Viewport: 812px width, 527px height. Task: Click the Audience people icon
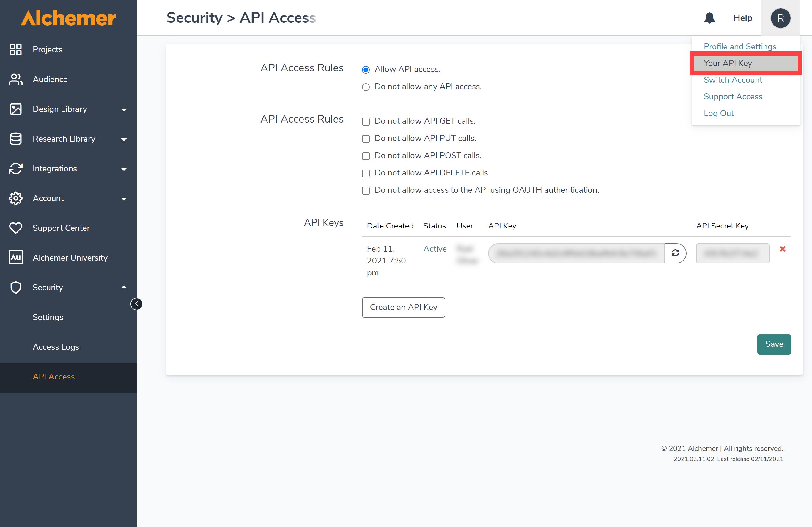[x=16, y=79]
